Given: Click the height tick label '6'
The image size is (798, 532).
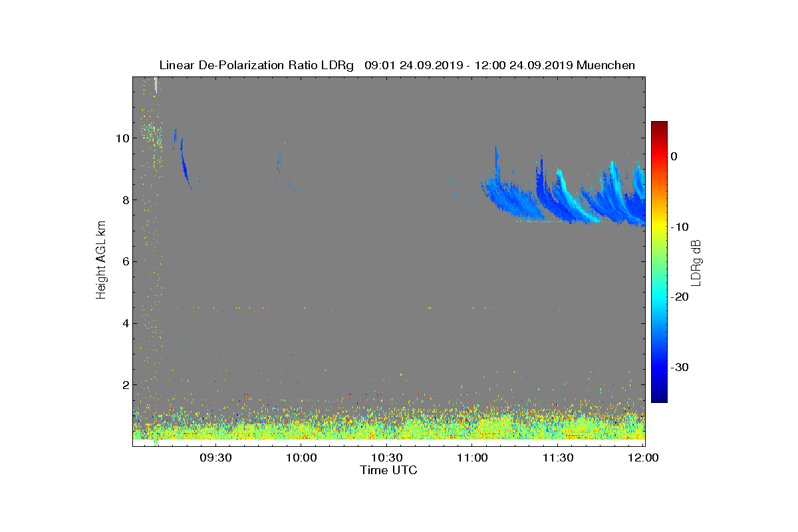Looking at the screenshot, I should point(126,261).
